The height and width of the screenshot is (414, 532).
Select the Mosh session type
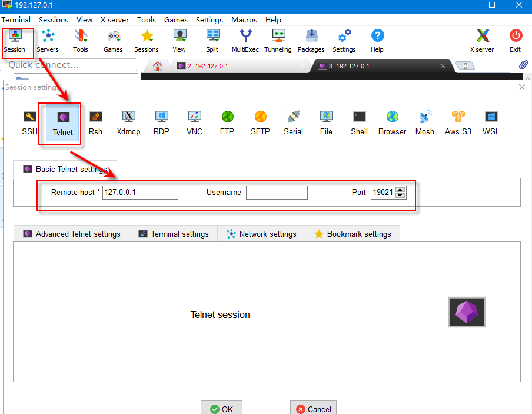[425, 123]
